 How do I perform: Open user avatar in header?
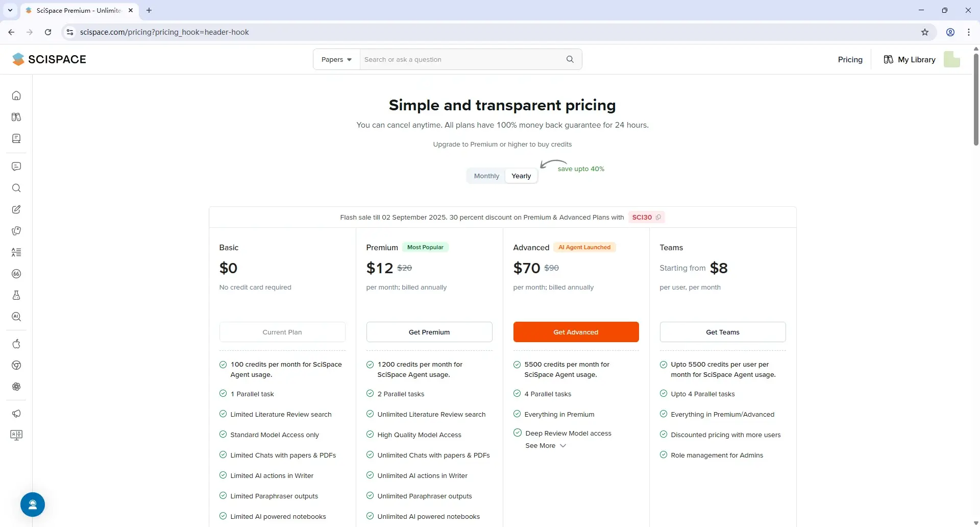point(952,59)
